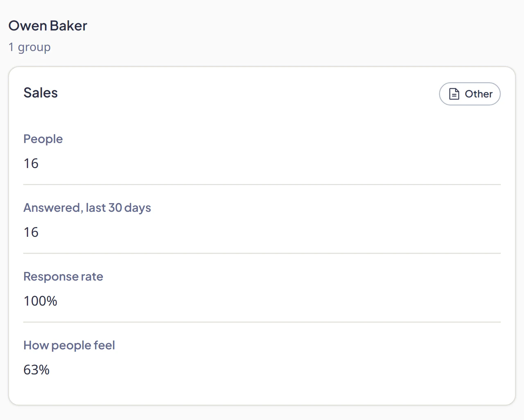Open the Other category badge

click(470, 94)
